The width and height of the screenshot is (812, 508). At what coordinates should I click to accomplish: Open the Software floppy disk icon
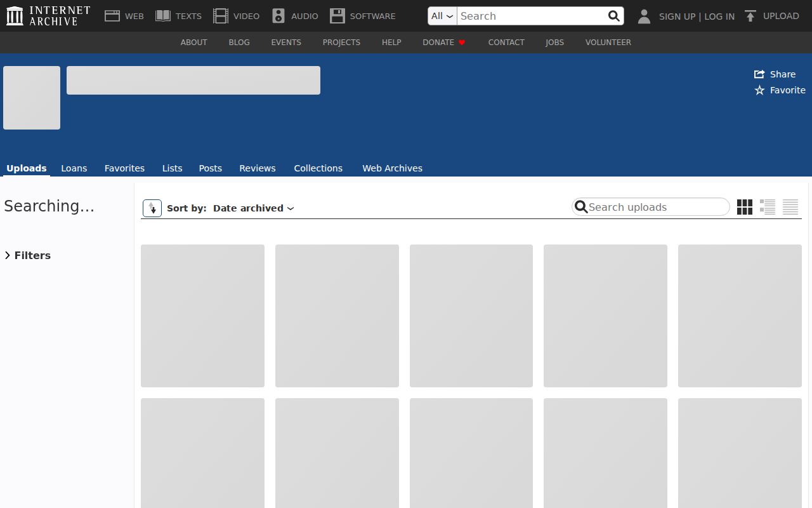pyautogui.click(x=337, y=16)
